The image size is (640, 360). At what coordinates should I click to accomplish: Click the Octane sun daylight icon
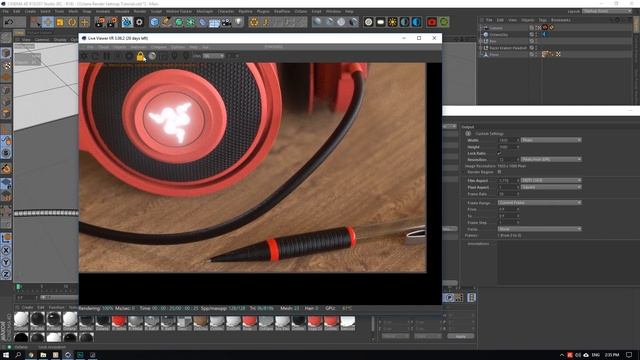click(x=392, y=22)
